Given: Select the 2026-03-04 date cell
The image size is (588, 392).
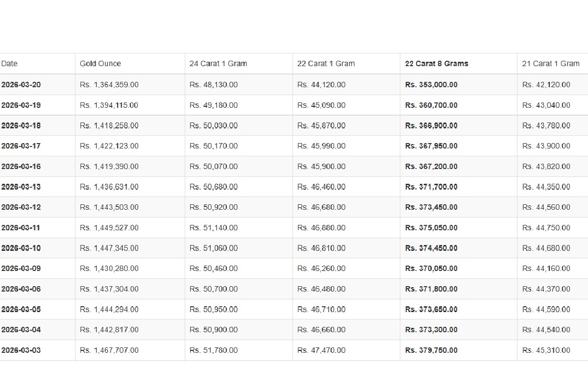Looking at the screenshot, I should click(x=21, y=330).
